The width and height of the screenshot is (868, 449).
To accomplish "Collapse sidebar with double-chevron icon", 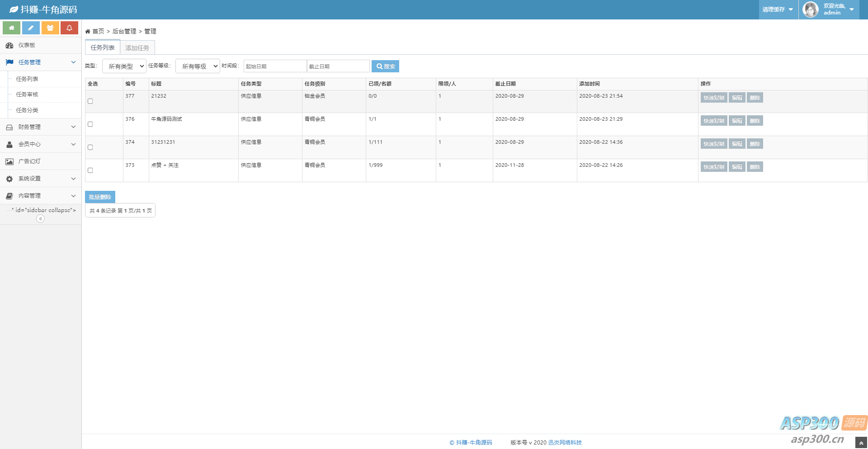I will pyautogui.click(x=41, y=219).
